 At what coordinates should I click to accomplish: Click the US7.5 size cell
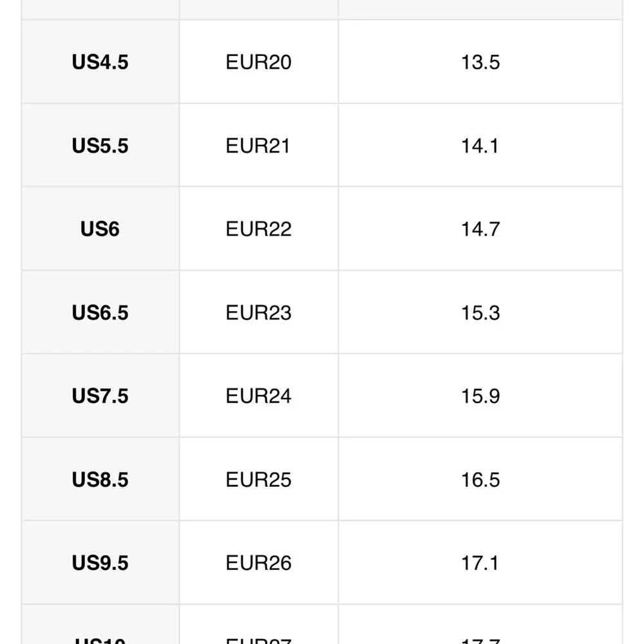tap(100, 396)
